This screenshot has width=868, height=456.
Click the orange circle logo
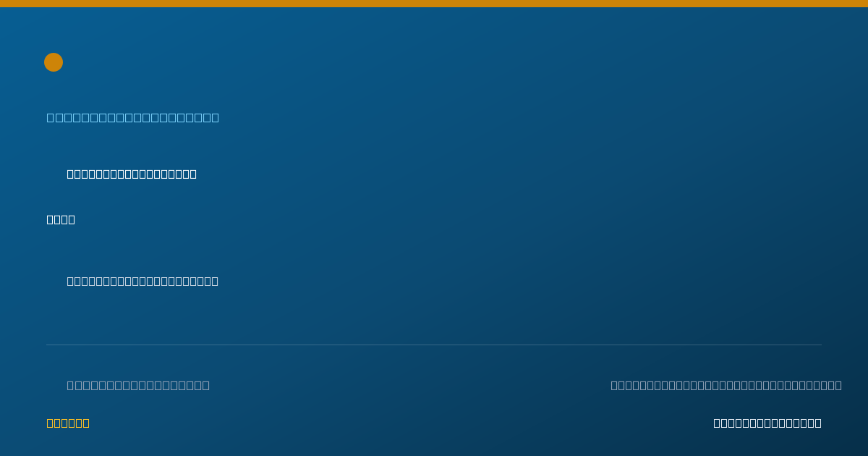[54, 62]
